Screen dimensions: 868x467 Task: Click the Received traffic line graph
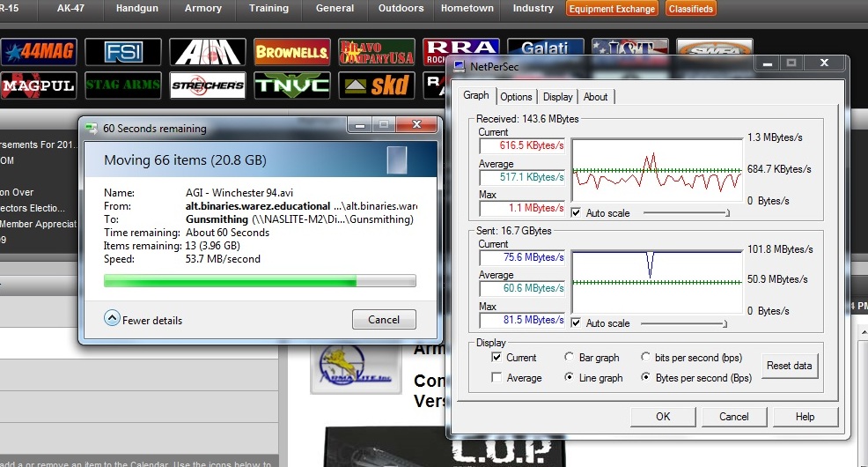(x=657, y=170)
